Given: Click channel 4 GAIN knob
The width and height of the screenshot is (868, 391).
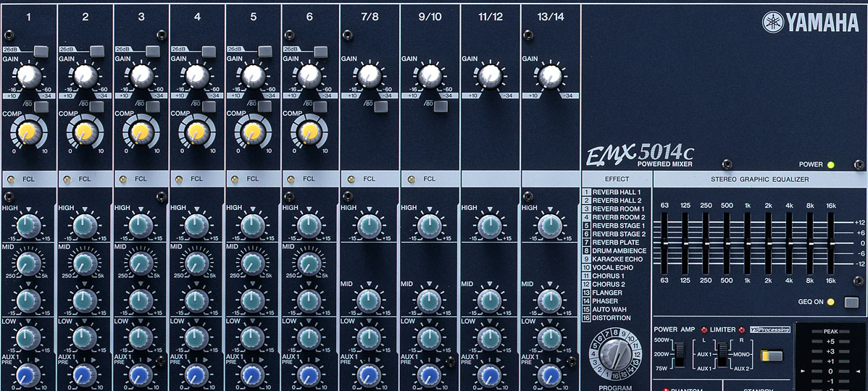Looking at the screenshot, I should tap(197, 76).
